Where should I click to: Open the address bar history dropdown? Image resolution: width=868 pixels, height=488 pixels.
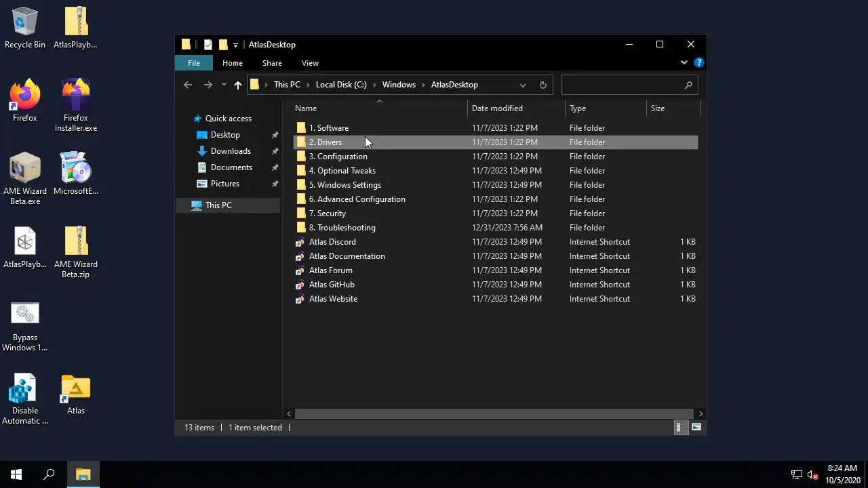pyautogui.click(x=522, y=85)
